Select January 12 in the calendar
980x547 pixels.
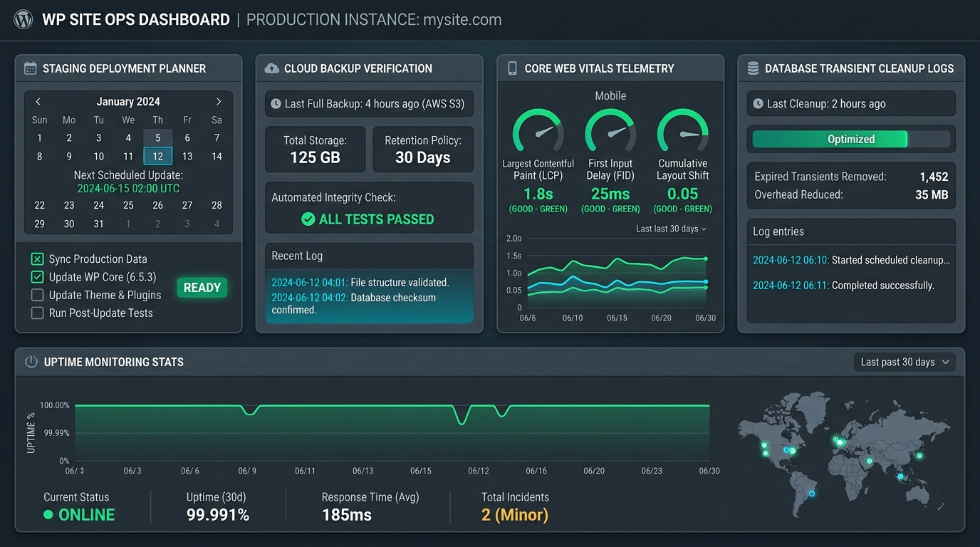coord(158,156)
